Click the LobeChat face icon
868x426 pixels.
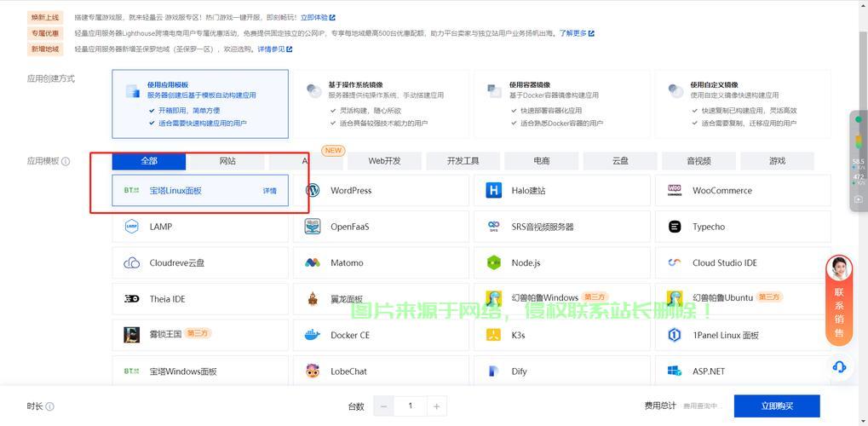point(313,371)
